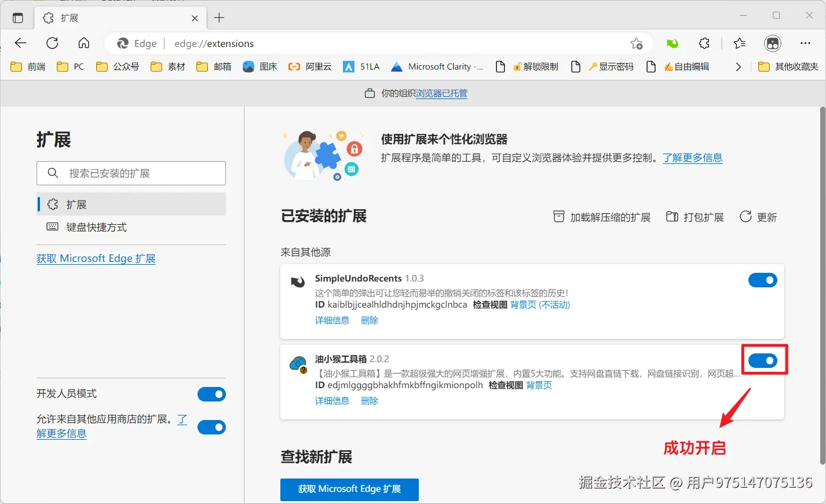Image resolution: width=826 pixels, height=504 pixels.
Task: Expand the bookmarks bar overflow chevron
Action: pyautogui.click(x=738, y=67)
